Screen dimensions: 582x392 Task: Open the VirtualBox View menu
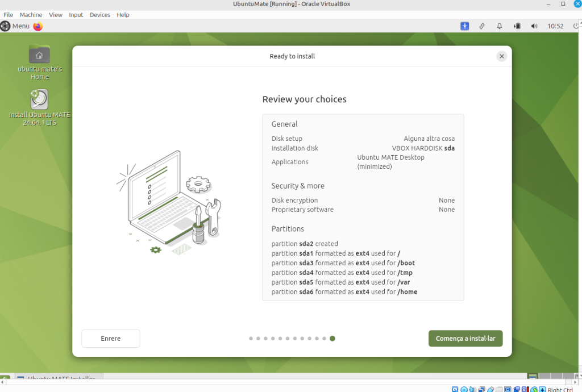(x=56, y=15)
